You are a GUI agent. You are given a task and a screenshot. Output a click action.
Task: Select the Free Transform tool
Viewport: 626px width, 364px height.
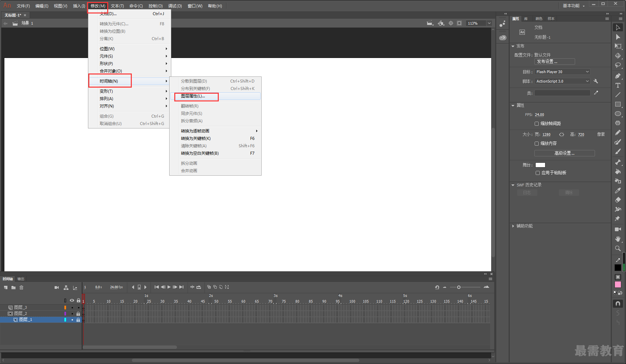tap(618, 46)
